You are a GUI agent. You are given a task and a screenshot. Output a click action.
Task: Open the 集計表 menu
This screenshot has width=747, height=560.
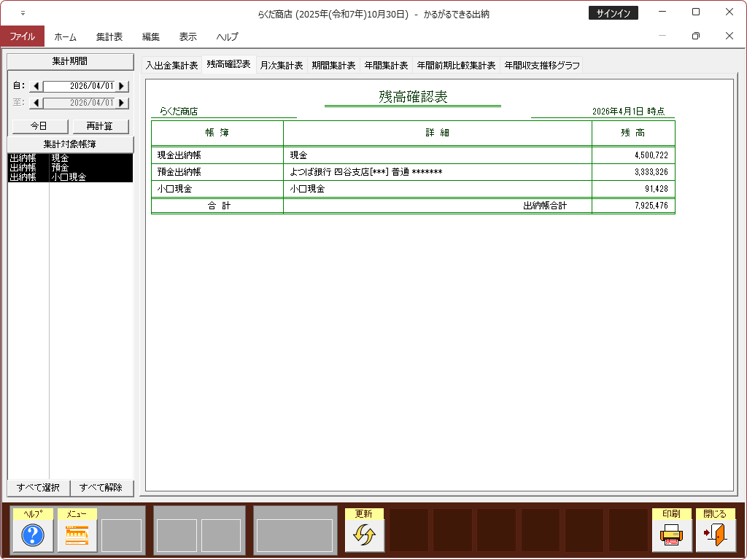coord(109,36)
